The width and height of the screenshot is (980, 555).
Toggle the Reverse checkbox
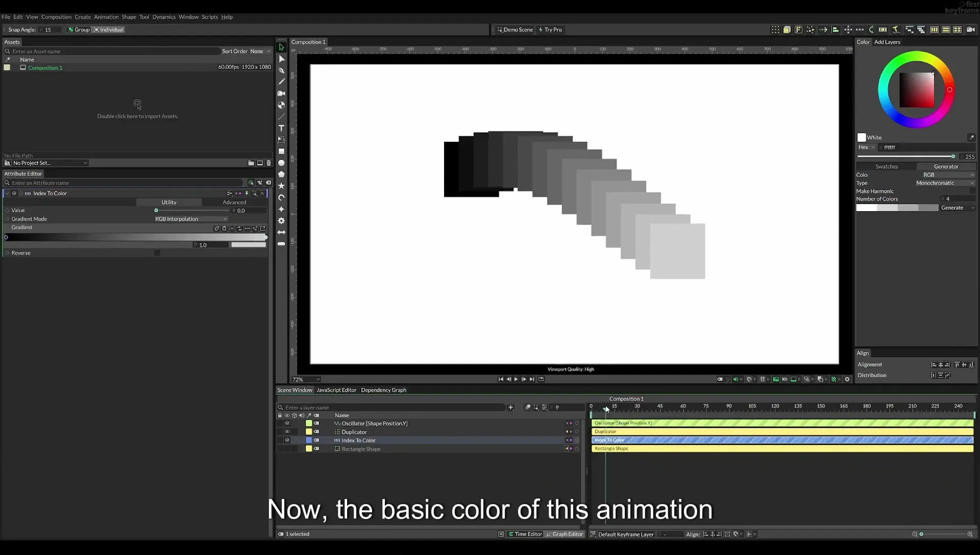coord(157,253)
